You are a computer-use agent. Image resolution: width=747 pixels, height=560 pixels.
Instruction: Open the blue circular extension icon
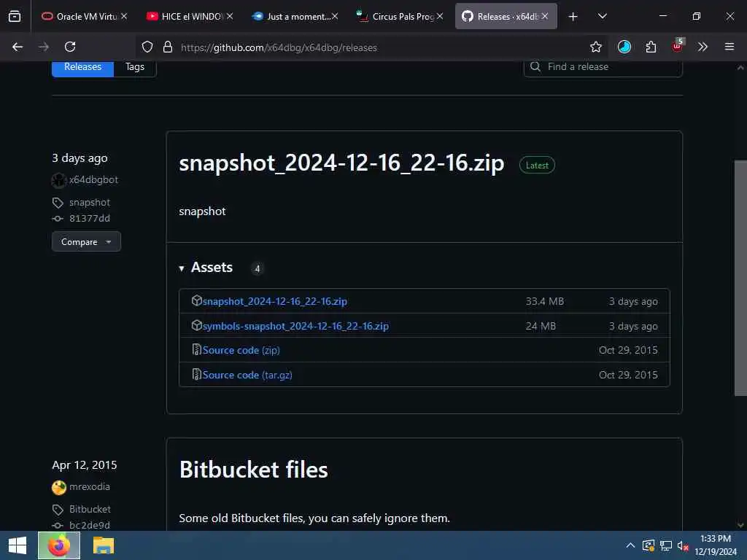tap(624, 47)
